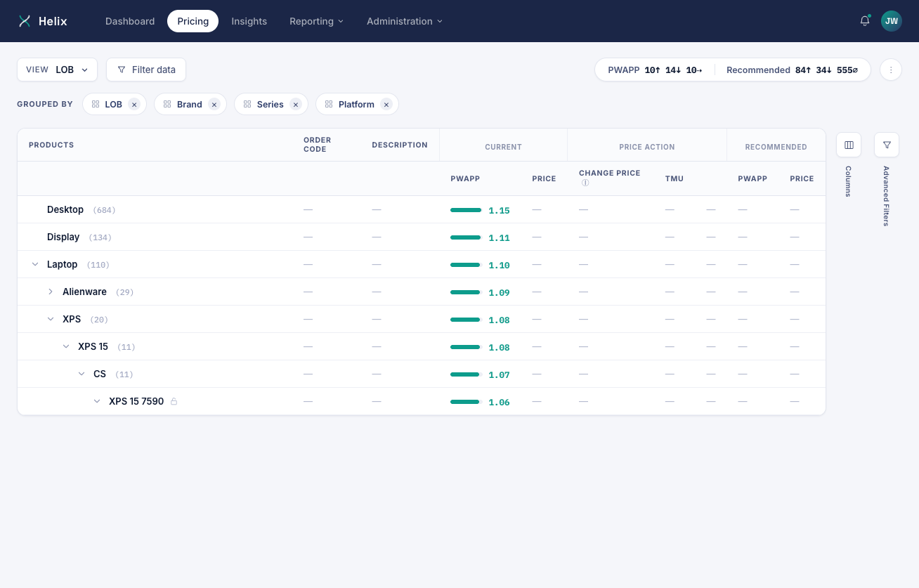
Task: Open the Columns panel icon
Action: 849,145
